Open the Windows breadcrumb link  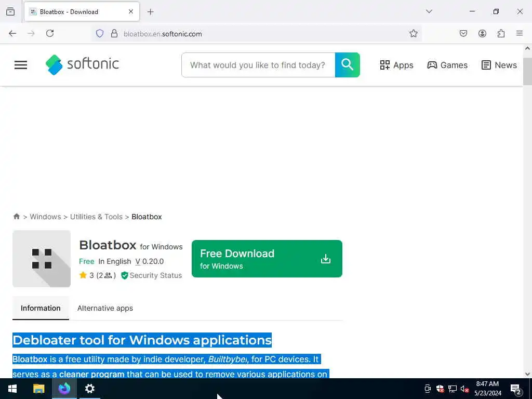[46, 217]
